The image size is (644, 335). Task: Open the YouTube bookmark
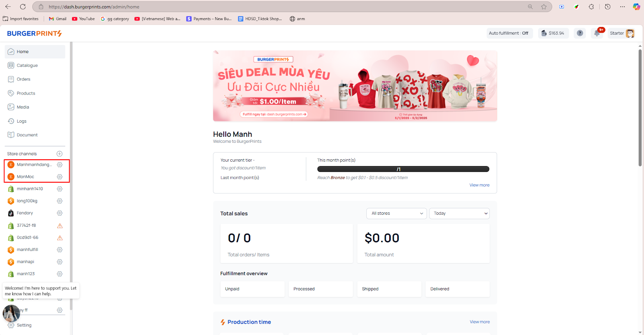[x=83, y=18]
